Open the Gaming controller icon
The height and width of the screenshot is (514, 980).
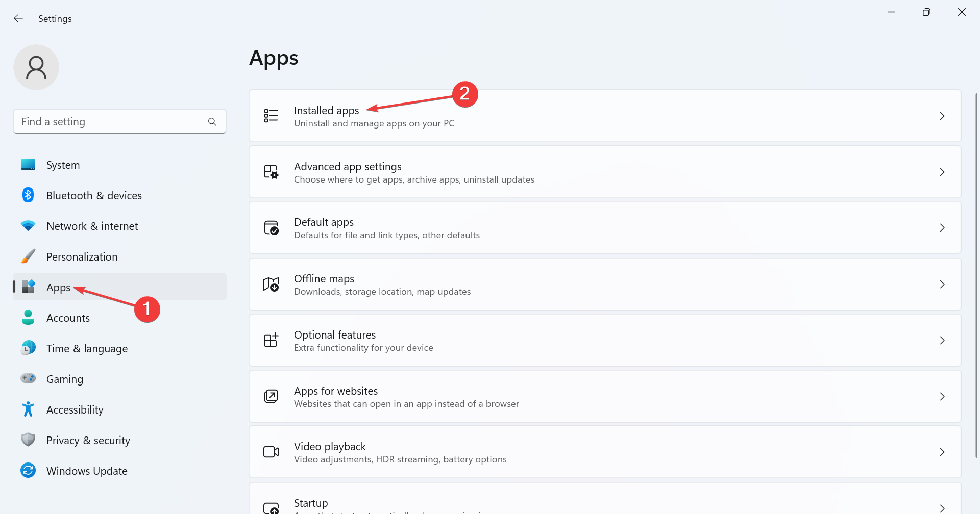pyautogui.click(x=28, y=378)
